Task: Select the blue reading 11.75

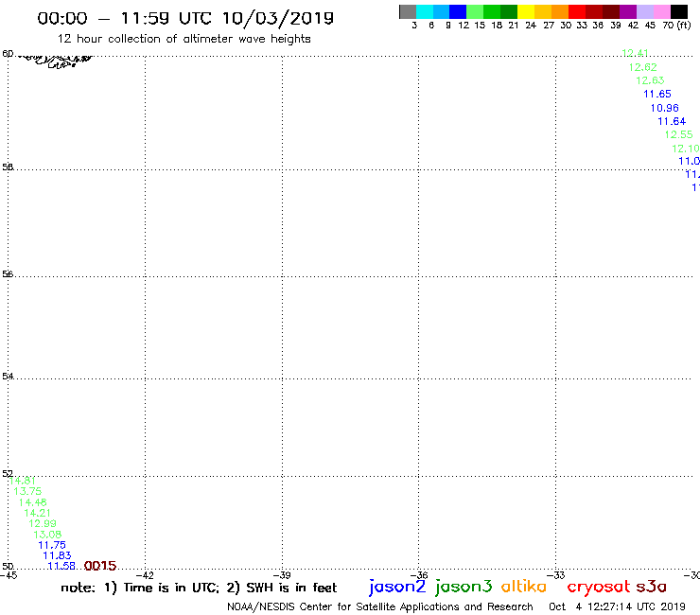Action: [x=52, y=545]
